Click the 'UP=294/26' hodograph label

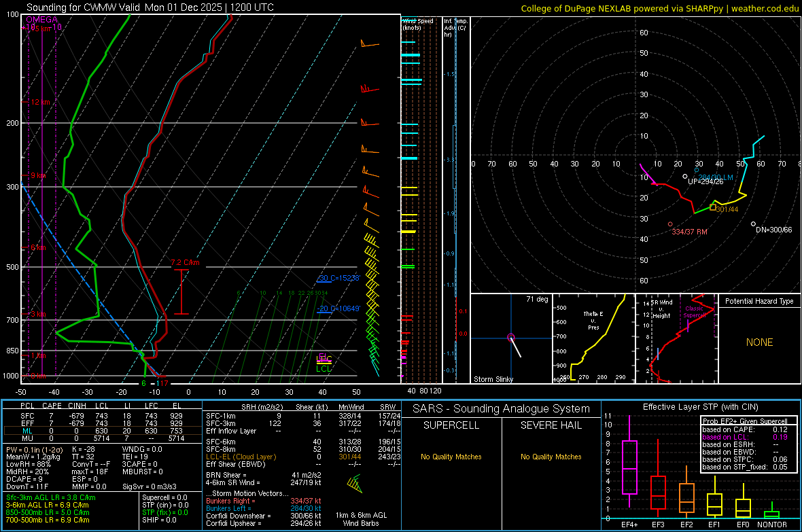coord(705,181)
